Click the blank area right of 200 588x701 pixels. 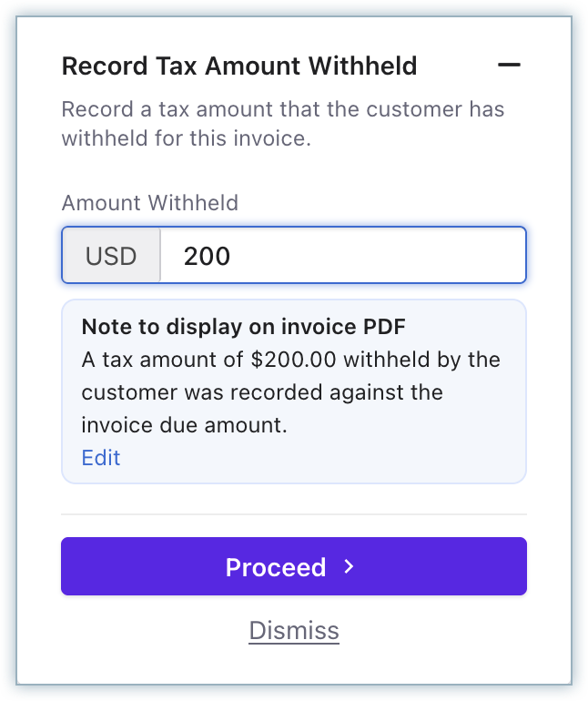[x=382, y=256]
